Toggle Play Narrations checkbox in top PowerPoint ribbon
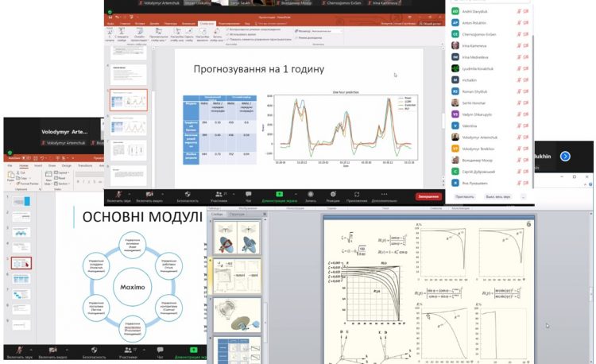The image size is (596, 364). pos(253,29)
